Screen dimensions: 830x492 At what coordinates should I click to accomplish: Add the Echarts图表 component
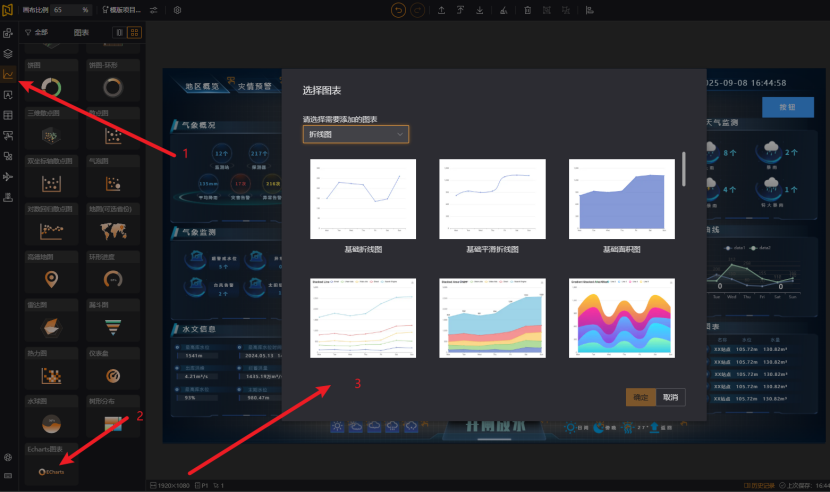coord(51,464)
